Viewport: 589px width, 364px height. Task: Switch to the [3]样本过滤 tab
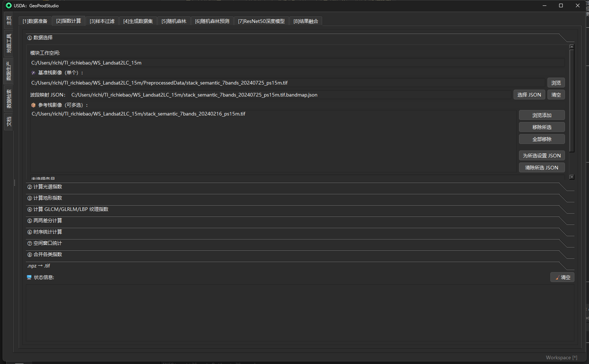[102, 21]
